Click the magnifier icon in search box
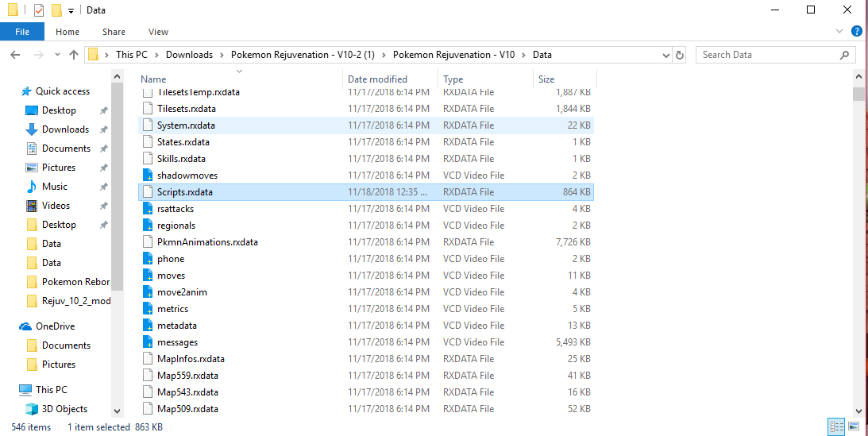868x436 pixels. tap(845, 55)
